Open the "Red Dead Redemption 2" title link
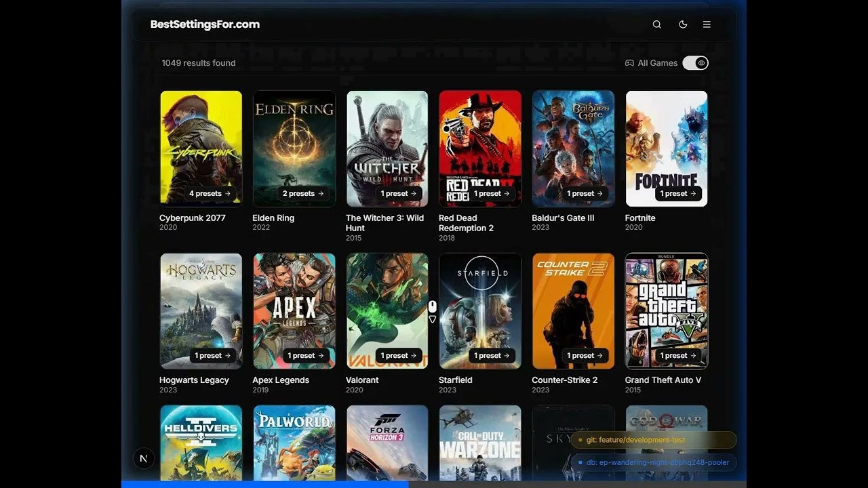The image size is (868, 488). point(467,223)
